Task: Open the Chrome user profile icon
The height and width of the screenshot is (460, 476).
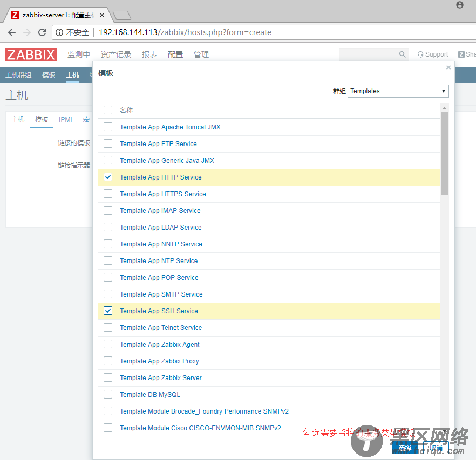Action: pyautogui.click(x=460, y=5)
